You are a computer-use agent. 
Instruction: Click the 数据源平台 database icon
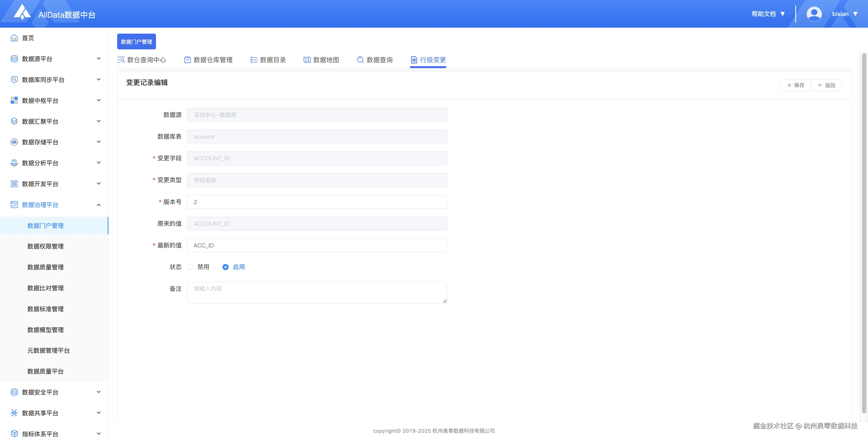tap(14, 59)
